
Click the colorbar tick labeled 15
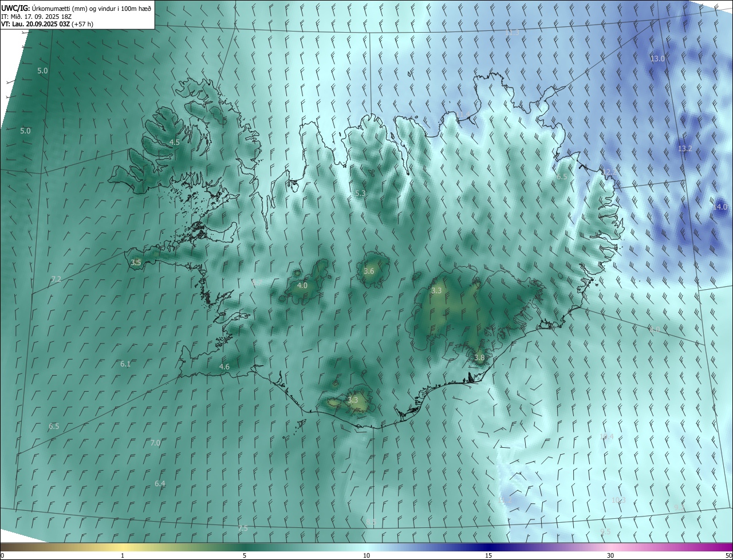488,555
